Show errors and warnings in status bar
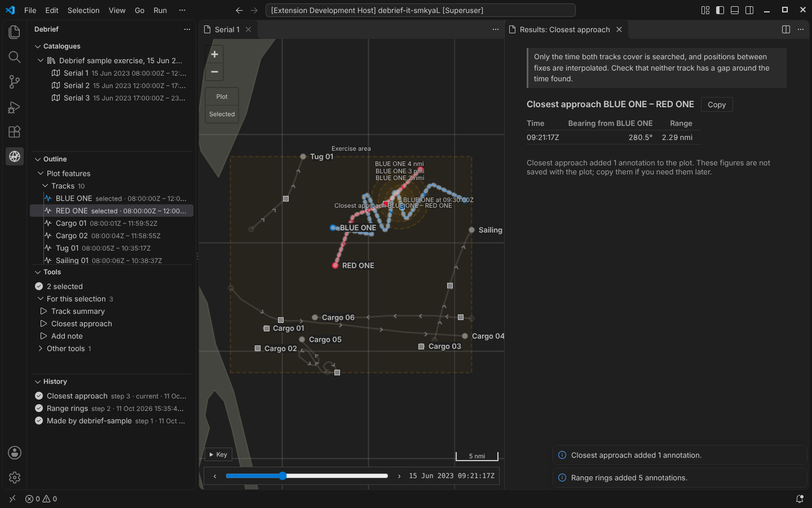This screenshot has height=508, width=812. (41, 499)
